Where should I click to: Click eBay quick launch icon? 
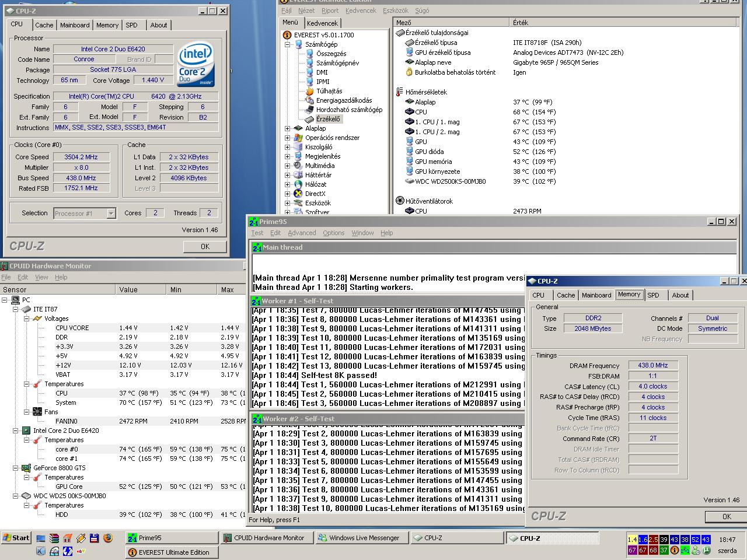[x=81, y=551]
